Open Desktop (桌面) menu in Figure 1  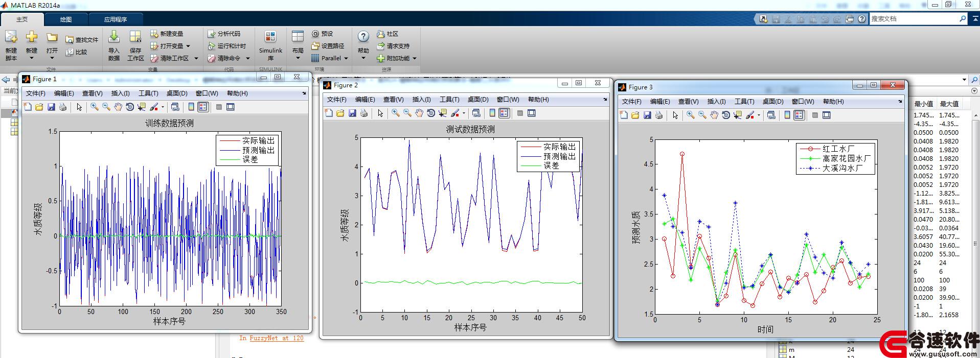177,93
